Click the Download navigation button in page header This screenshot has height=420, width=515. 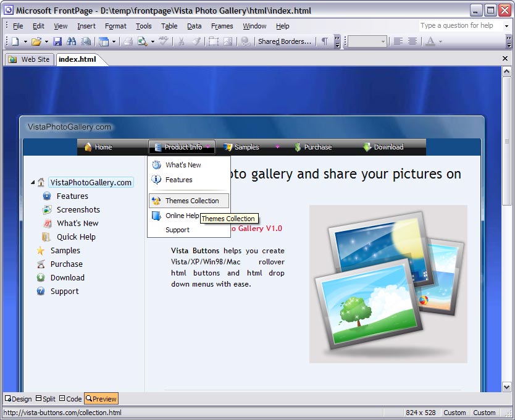pyautogui.click(x=383, y=147)
